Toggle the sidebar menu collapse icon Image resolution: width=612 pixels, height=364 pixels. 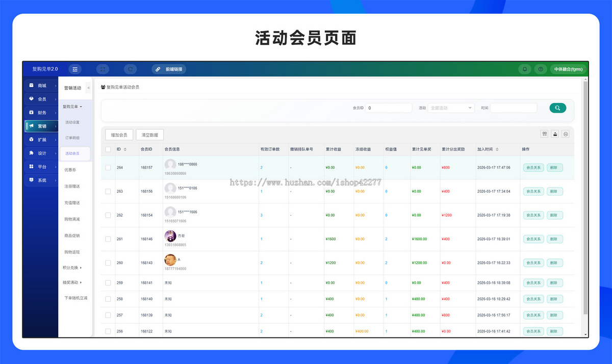(x=75, y=69)
